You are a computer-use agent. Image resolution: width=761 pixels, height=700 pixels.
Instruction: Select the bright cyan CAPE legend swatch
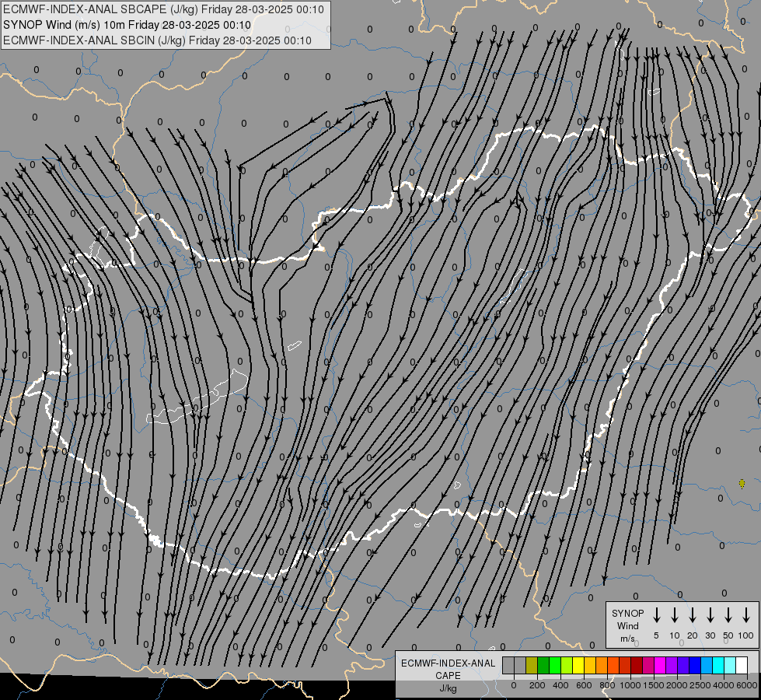pyautogui.click(x=717, y=665)
